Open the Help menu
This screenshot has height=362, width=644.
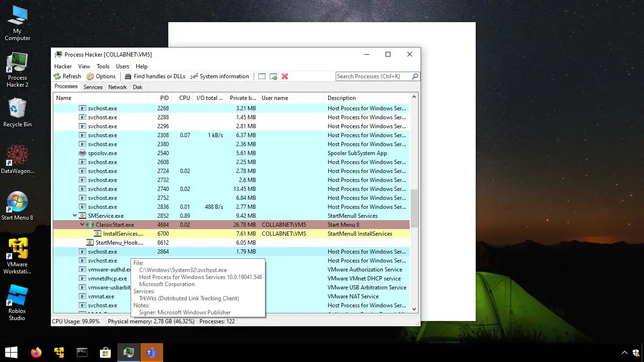point(141,66)
